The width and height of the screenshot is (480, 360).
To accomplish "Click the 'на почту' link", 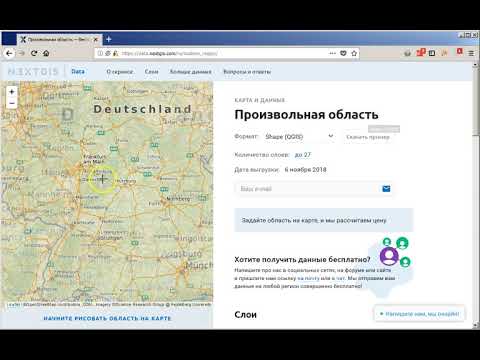I will pyautogui.click(x=308, y=278).
